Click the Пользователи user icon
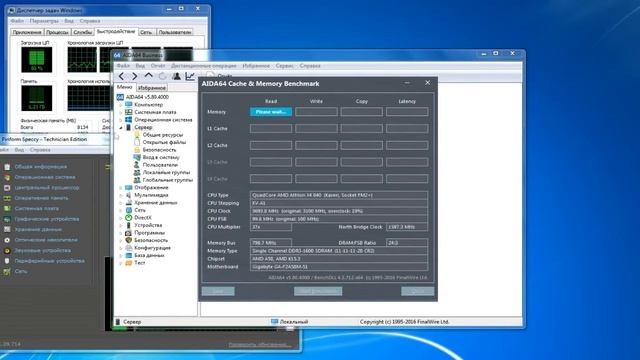This screenshot has height=360, width=640. [137, 165]
